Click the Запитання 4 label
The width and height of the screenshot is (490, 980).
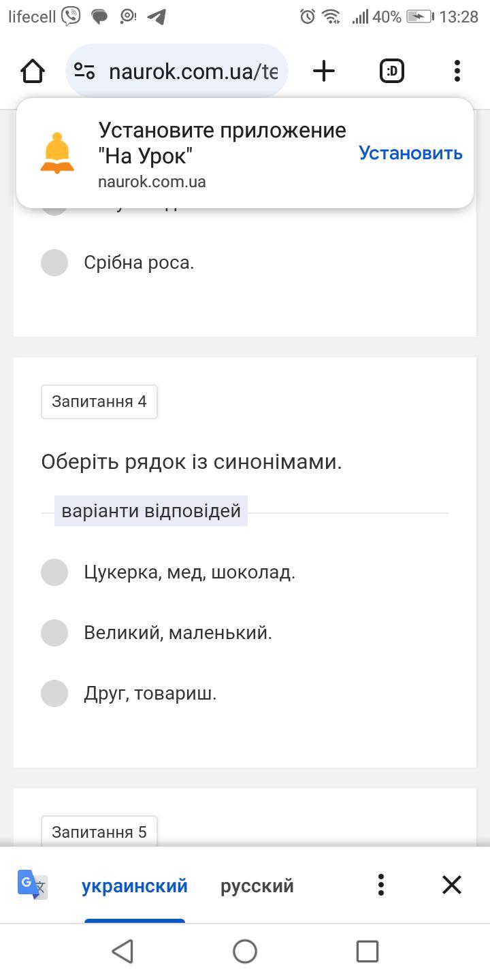[x=99, y=402]
